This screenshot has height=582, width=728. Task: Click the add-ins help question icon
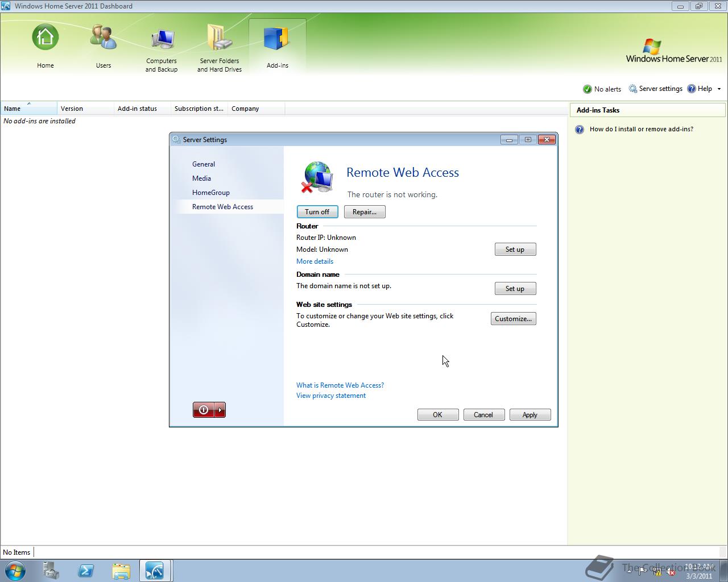pyautogui.click(x=580, y=130)
